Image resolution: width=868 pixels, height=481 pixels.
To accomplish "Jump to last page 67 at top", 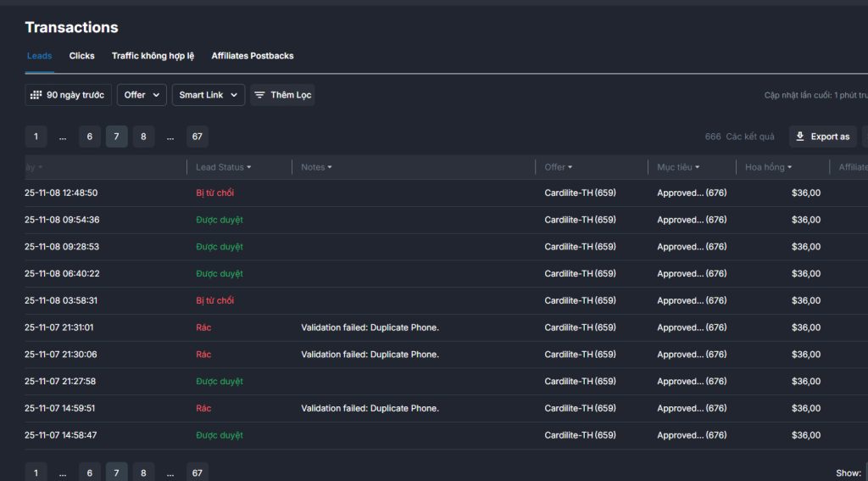I will coord(198,137).
